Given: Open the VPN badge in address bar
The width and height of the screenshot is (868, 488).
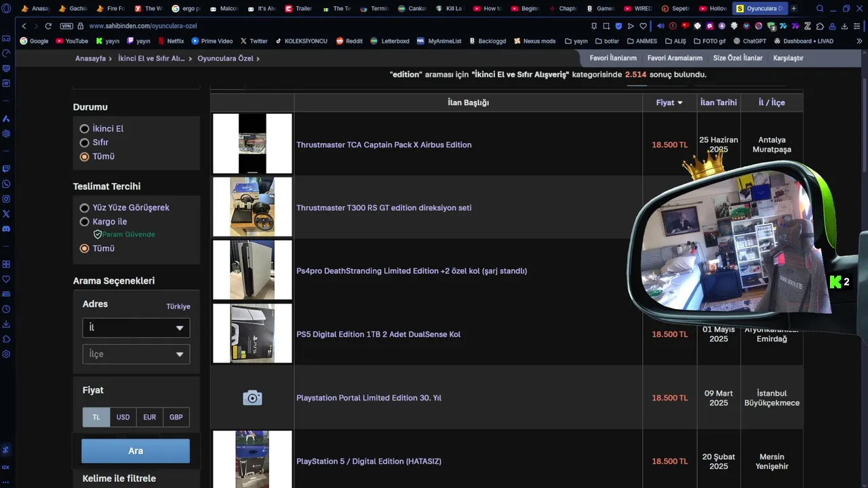Looking at the screenshot, I should pyautogui.click(x=66, y=26).
